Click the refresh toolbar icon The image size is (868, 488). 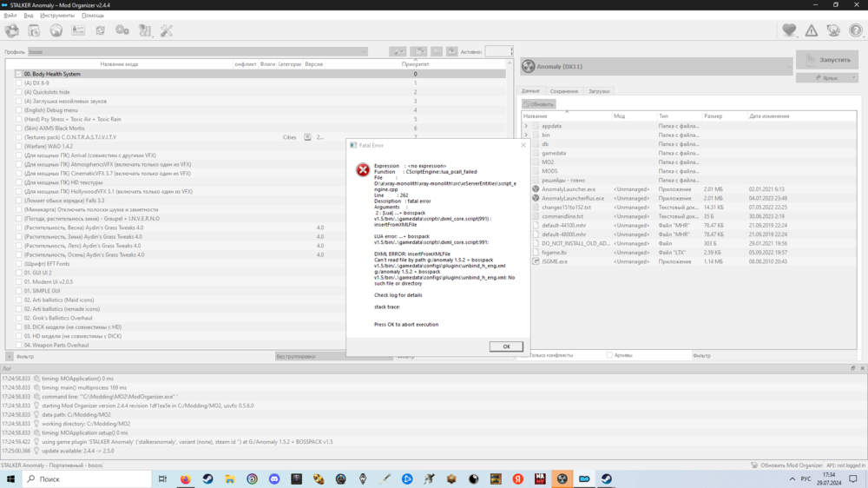click(x=101, y=31)
